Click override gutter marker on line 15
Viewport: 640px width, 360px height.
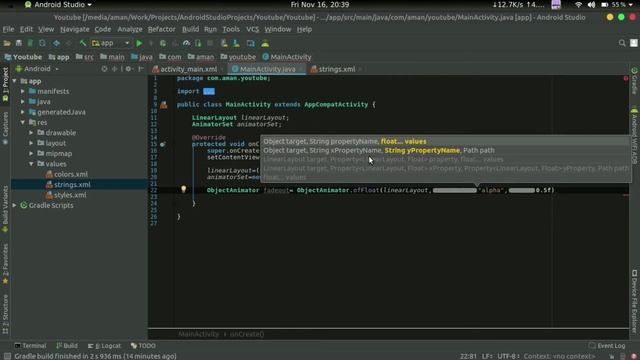point(163,144)
